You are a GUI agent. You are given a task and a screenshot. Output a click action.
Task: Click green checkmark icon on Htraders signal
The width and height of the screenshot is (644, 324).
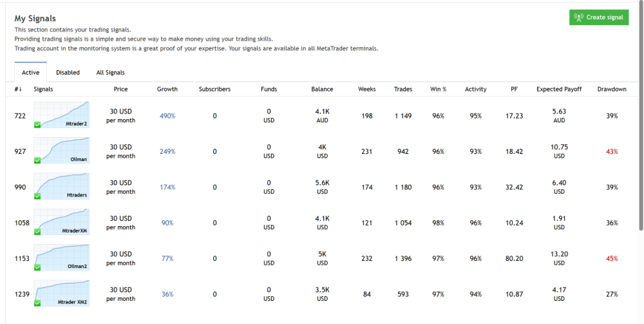tap(37, 196)
